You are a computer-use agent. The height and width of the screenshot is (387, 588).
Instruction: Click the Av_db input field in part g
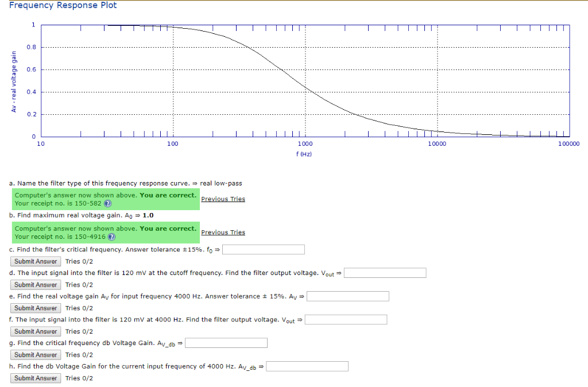click(x=226, y=342)
